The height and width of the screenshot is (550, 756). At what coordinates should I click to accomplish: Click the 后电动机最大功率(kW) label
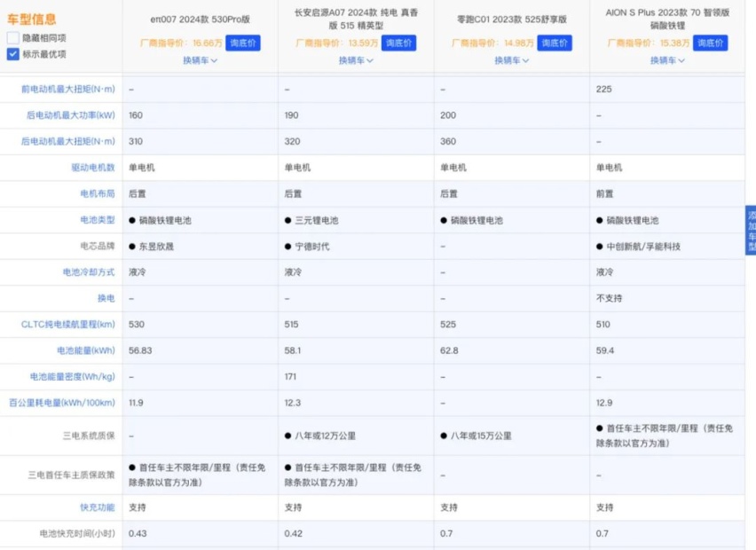point(70,115)
